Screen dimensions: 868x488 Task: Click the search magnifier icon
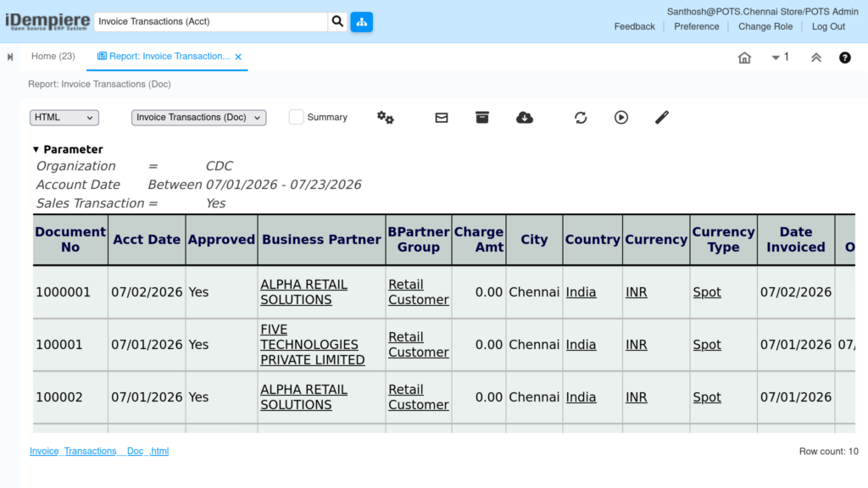click(337, 21)
